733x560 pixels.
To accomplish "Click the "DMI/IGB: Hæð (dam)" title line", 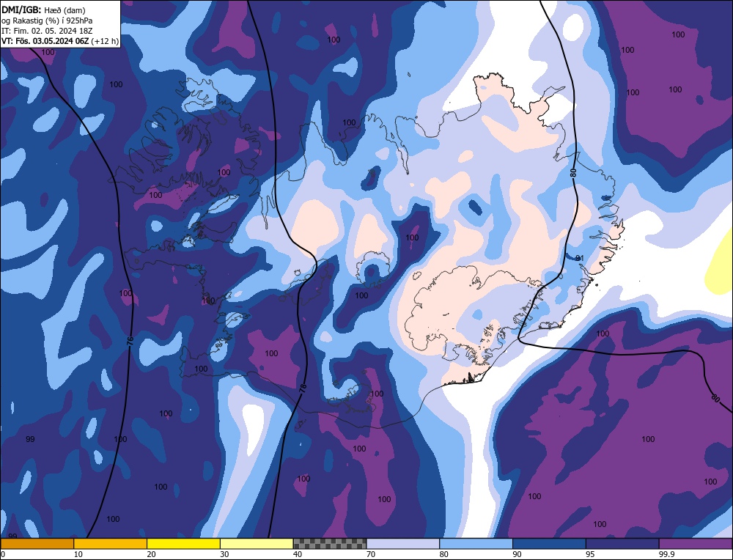I will (43, 10).
